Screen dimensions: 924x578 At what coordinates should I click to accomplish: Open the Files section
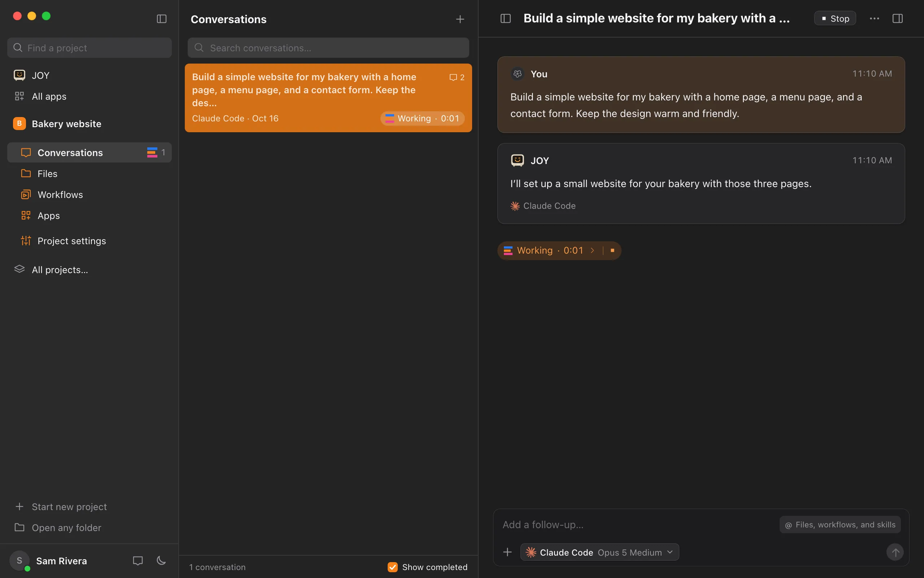(90, 173)
